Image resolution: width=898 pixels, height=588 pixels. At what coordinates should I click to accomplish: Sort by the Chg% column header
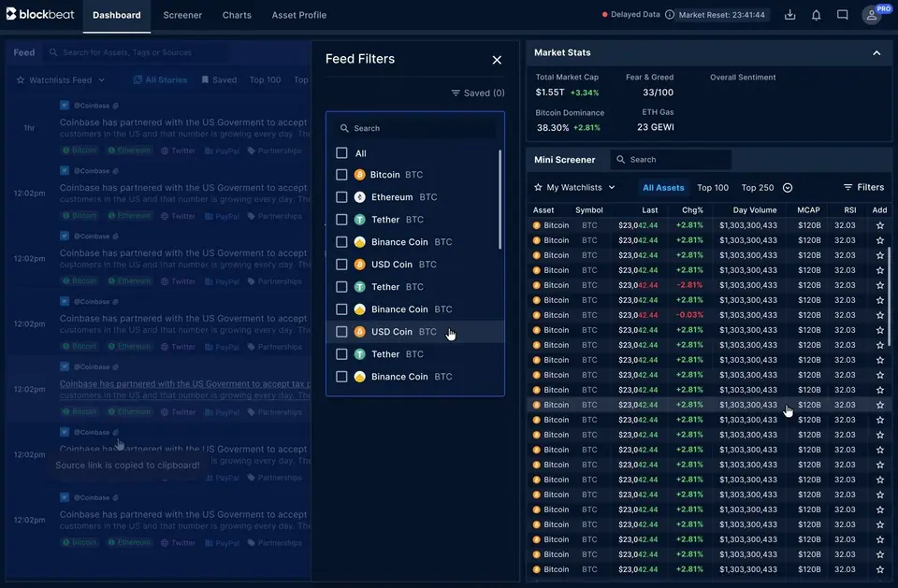pos(692,210)
